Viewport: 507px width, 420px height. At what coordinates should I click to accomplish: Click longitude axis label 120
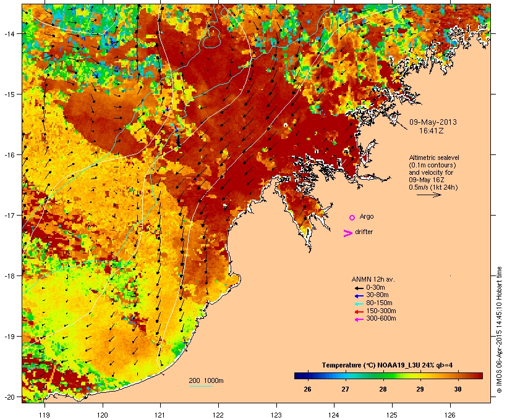pyautogui.click(x=103, y=415)
